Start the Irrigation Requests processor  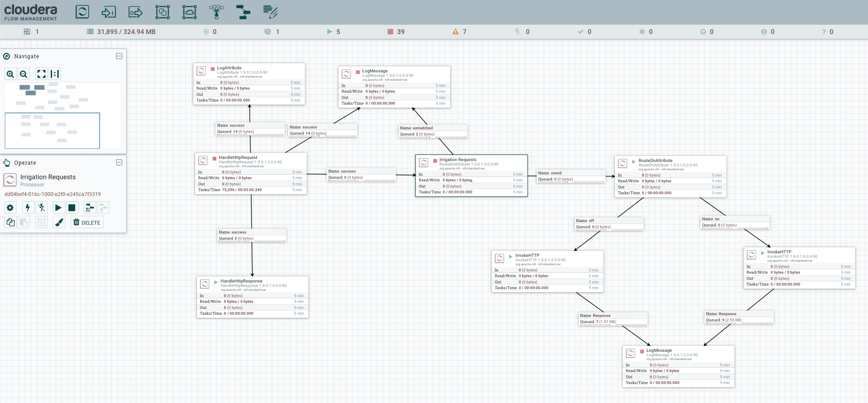tap(58, 207)
